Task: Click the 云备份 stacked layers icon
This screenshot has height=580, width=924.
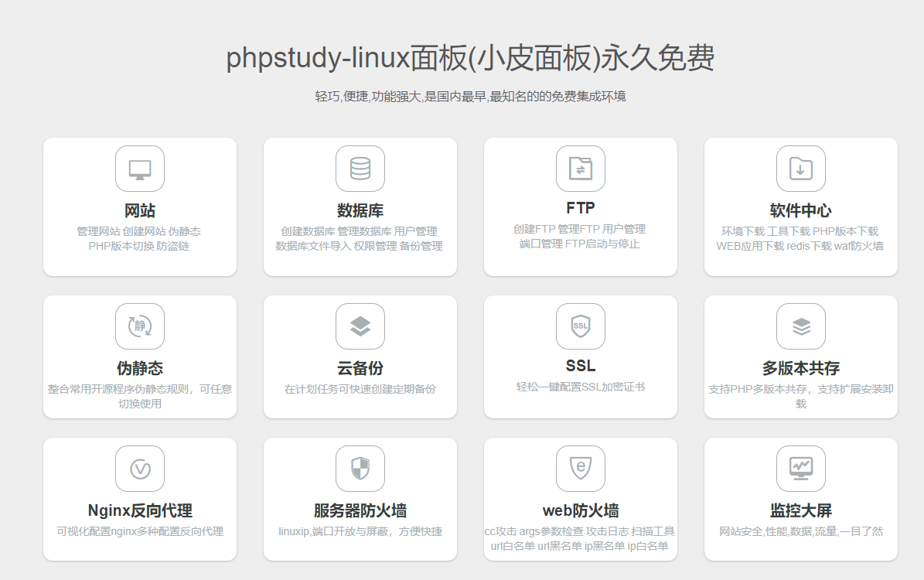Action: (x=360, y=326)
